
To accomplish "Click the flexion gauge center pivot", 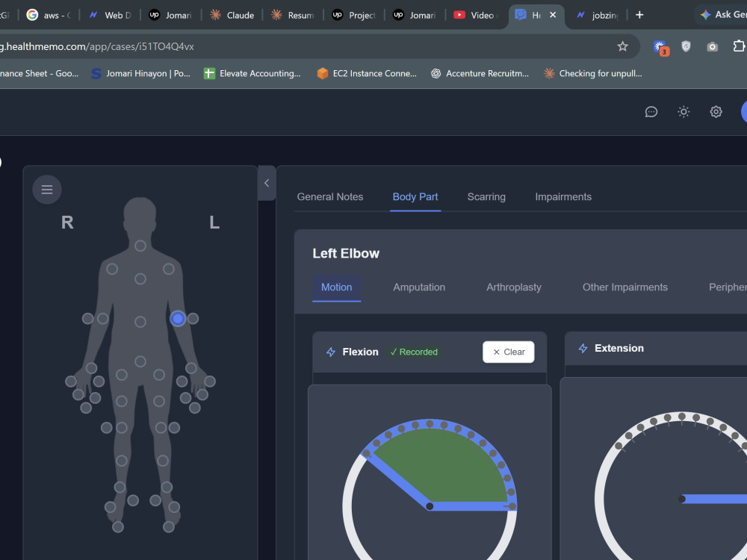I will pyautogui.click(x=430, y=506).
